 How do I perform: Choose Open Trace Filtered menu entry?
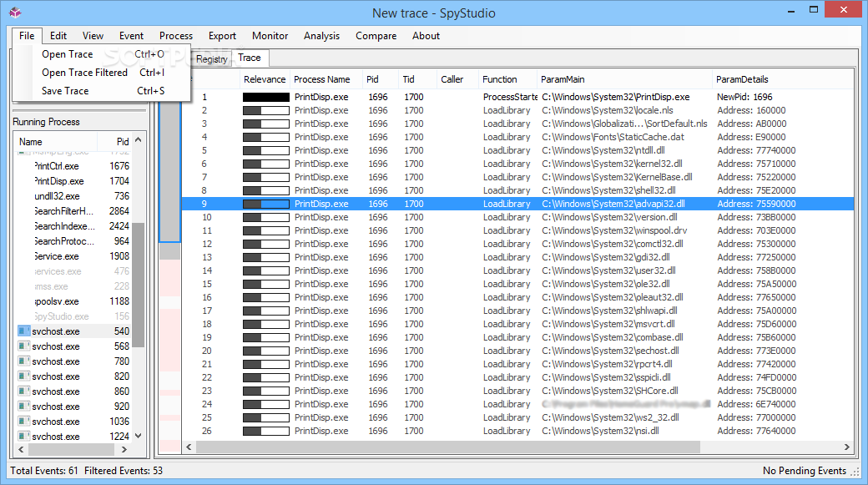[103, 73]
